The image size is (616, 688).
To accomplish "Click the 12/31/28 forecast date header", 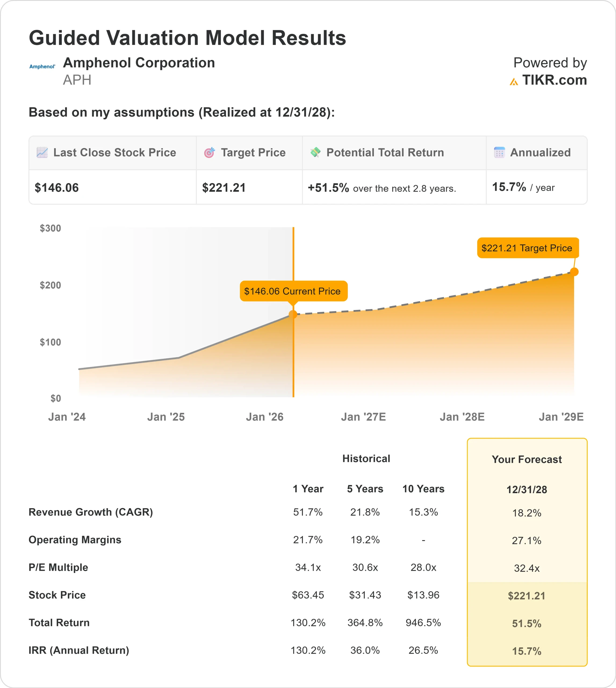I will [x=527, y=490].
